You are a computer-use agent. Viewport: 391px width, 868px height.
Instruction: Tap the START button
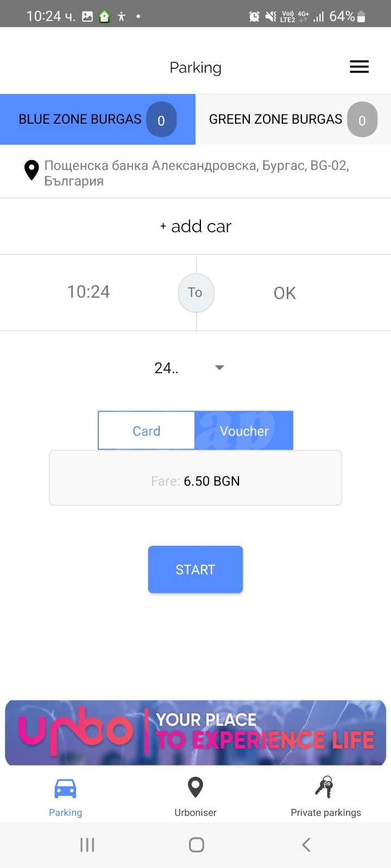(195, 569)
